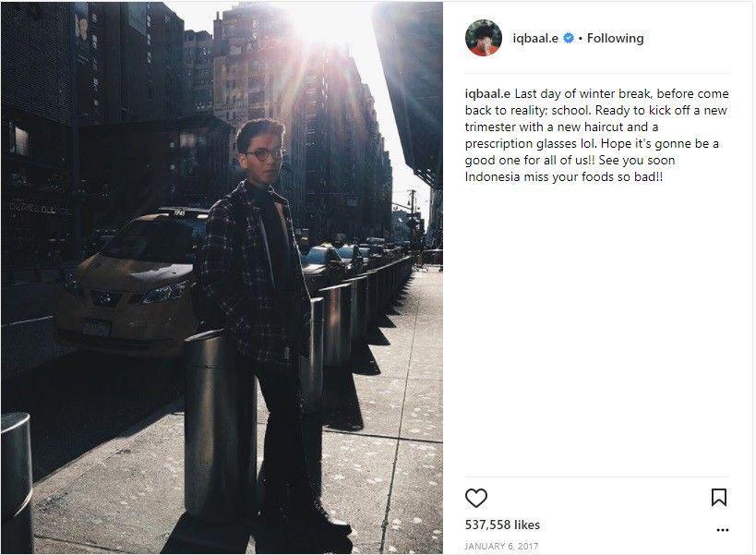This screenshot has height=555, width=756.
Task: Click the blue verified badge
Action: pos(569,38)
